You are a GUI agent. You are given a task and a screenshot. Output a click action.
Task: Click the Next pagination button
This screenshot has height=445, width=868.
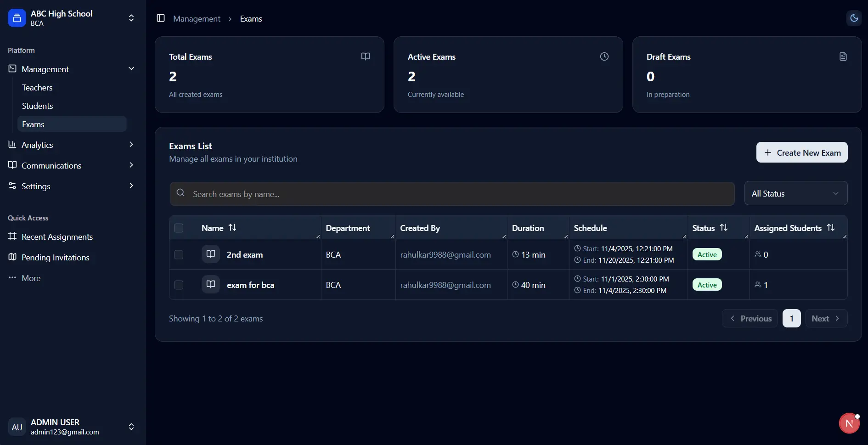click(x=826, y=319)
